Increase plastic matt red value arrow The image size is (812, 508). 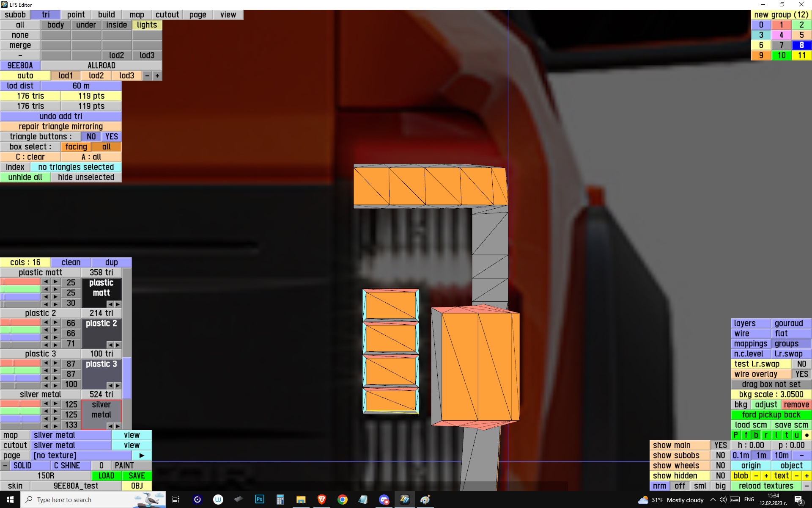55,282
